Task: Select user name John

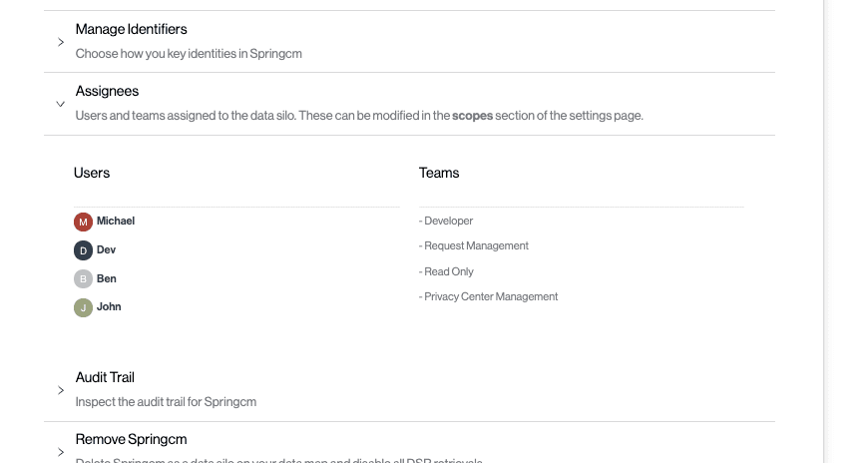Action: point(109,306)
